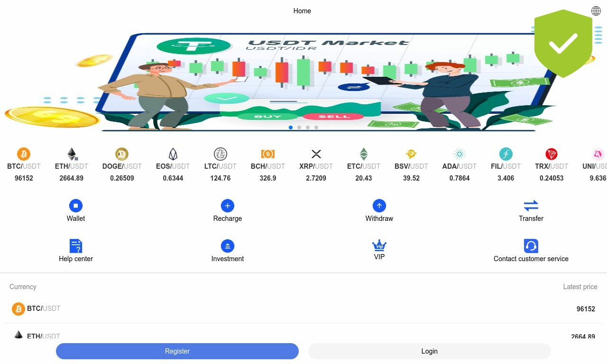Go to third banner slide dot
607x364 pixels.
[x=308, y=127]
